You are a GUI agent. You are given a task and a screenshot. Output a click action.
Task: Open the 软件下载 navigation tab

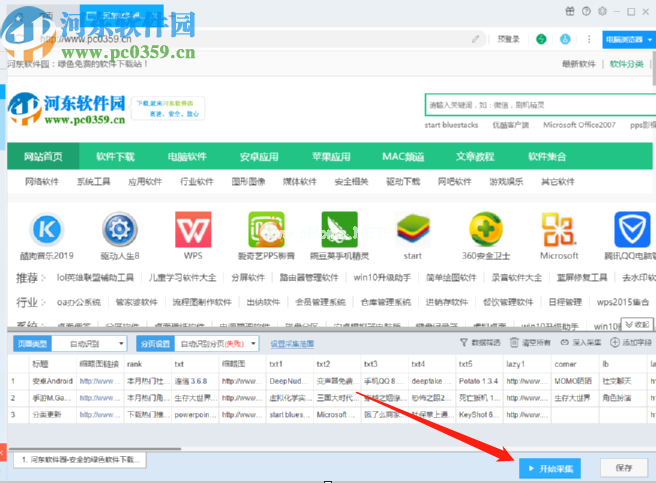[115, 157]
